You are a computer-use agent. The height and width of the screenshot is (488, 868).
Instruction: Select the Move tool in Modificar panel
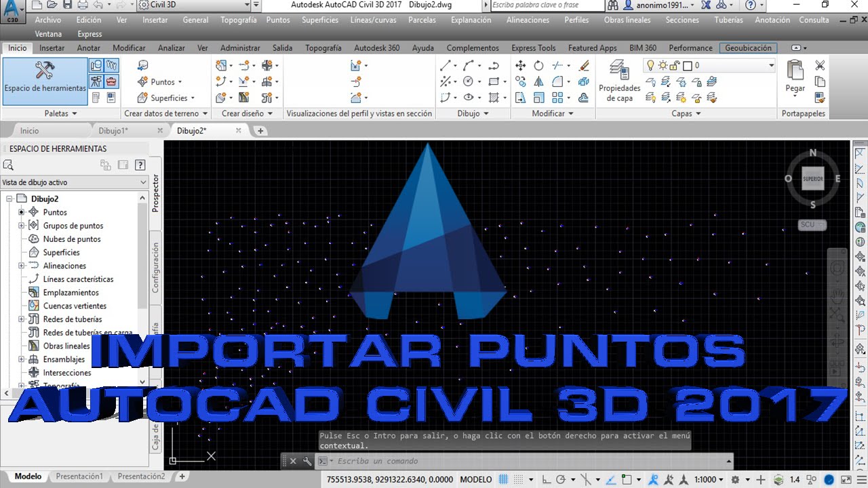tap(521, 66)
